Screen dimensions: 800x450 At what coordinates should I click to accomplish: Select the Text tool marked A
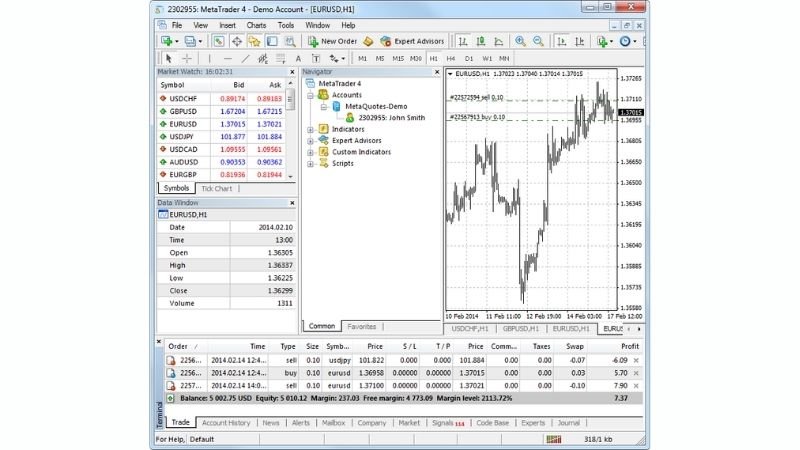[298, 59]
